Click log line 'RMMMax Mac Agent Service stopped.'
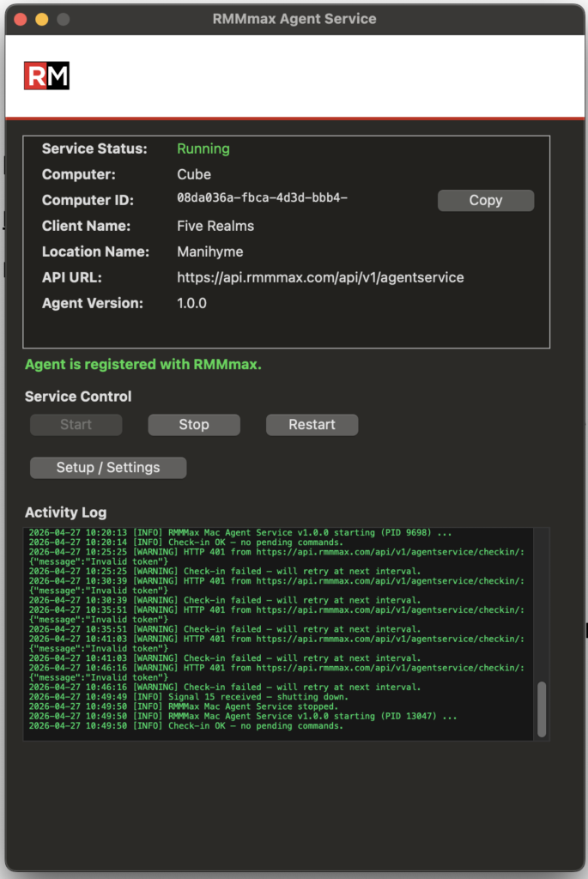This screenshot has width=588, height=879. click(184, 706)
